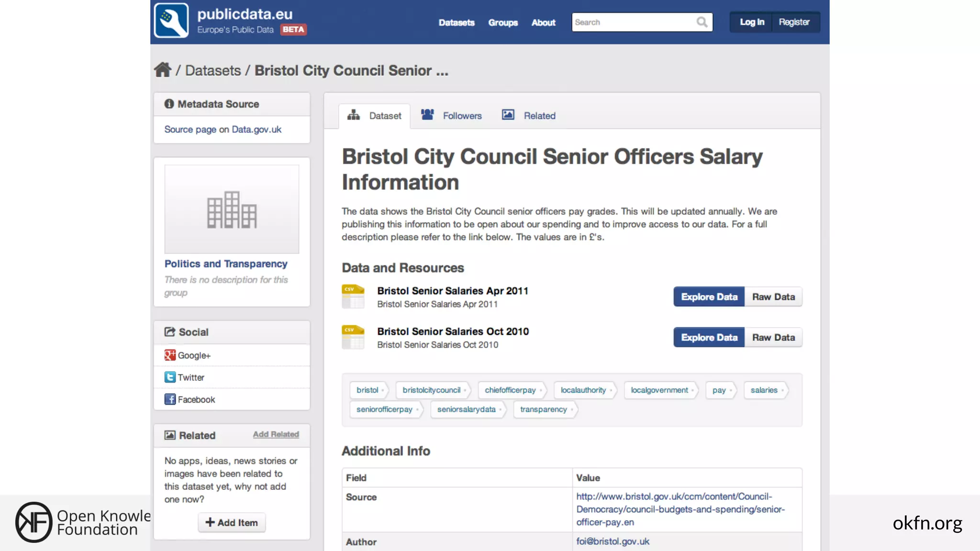
Task: Click CSV icon for Apr 2011 salaries
Action: [x=353, y=297]
